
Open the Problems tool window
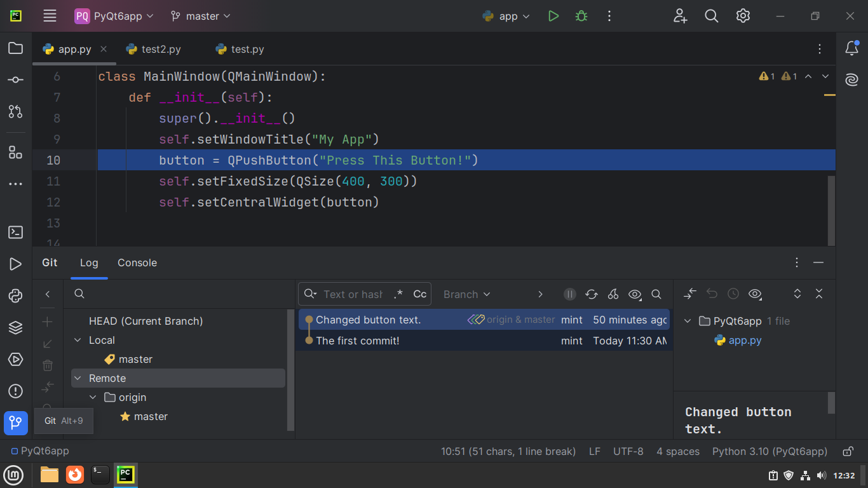coord(16,391)
